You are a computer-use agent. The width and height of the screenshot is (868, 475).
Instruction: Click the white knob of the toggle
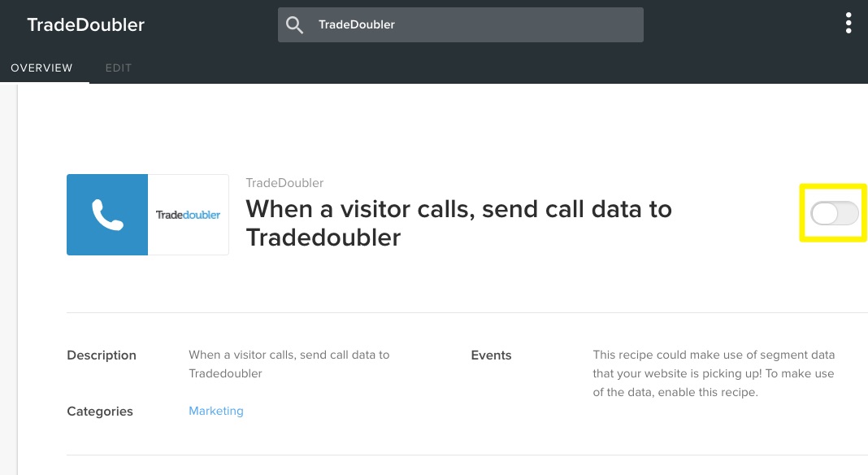point(825,213)
